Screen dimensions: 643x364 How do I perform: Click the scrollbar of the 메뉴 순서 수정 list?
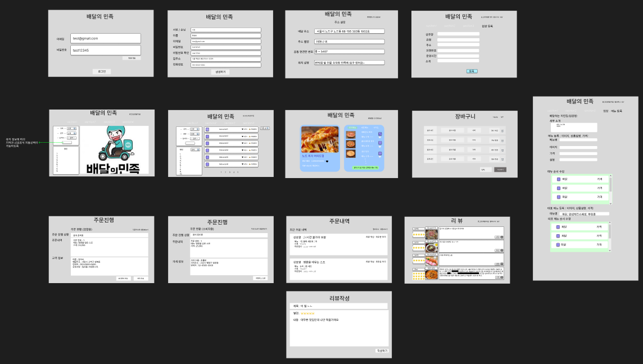click(610, 184)
